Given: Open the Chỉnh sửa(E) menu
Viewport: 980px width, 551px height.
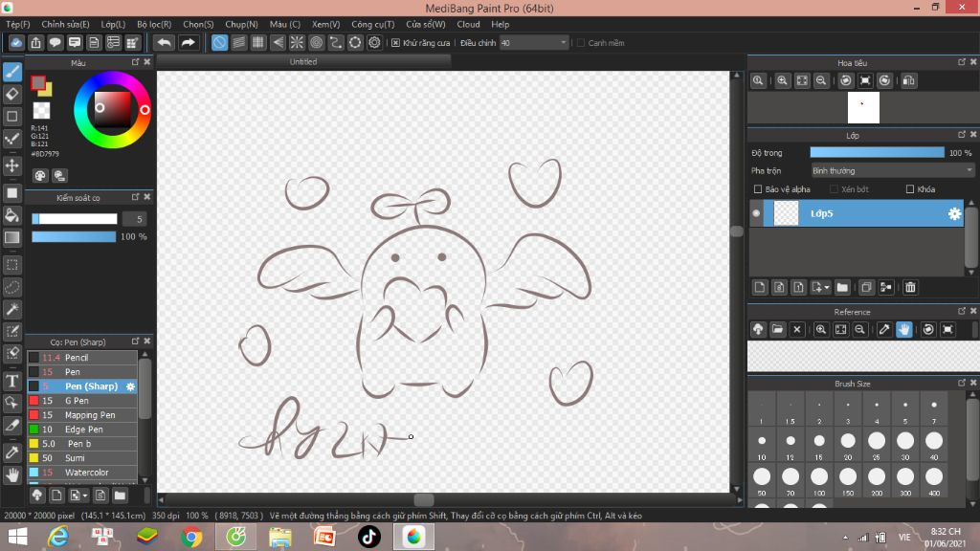Looking at the screenshot, I should pyautogui.click(x=66, y=24).
